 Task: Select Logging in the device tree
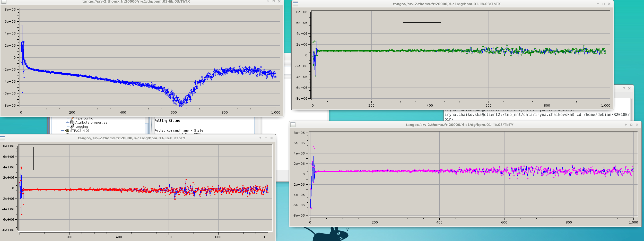click(82, 127)
